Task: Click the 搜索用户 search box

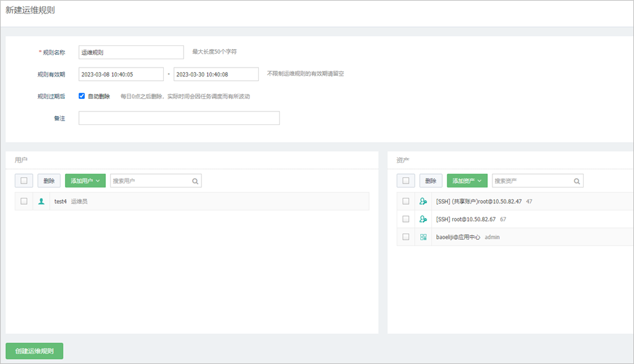Action: (156, 180)
